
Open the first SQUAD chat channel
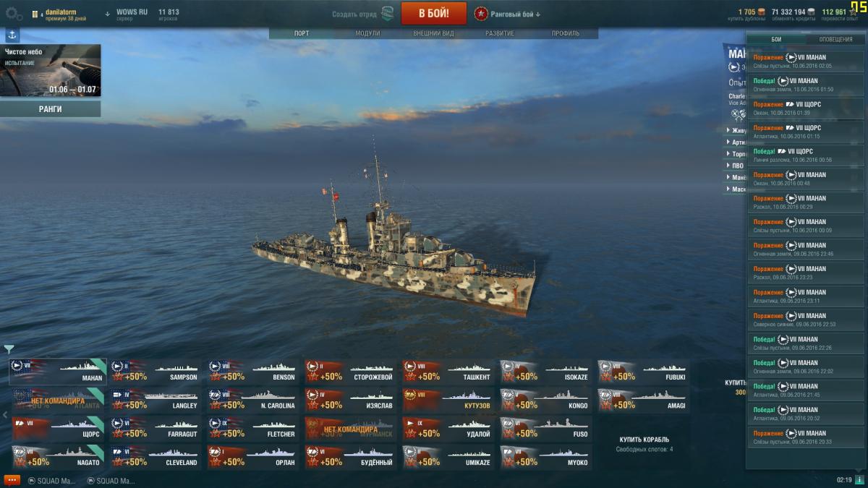point(52,481)
